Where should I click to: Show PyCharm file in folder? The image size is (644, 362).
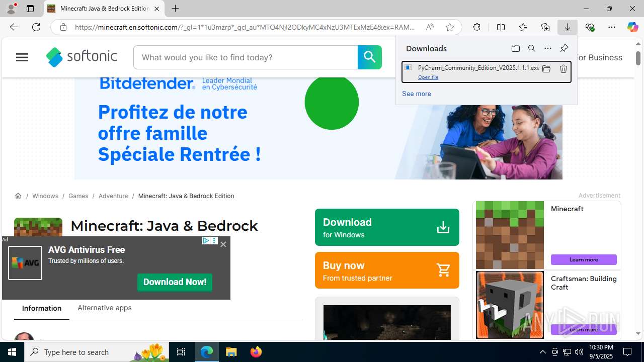546,69
